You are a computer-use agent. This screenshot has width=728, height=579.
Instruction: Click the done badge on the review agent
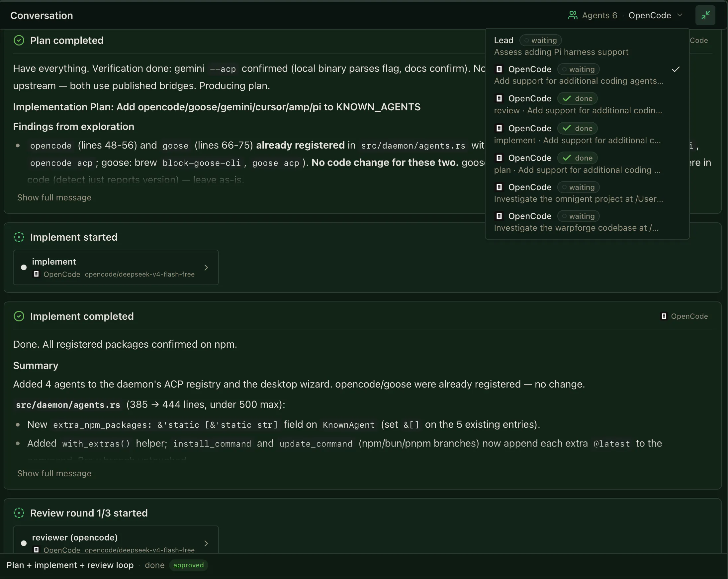pyautogui.click(x=577, y=98)
